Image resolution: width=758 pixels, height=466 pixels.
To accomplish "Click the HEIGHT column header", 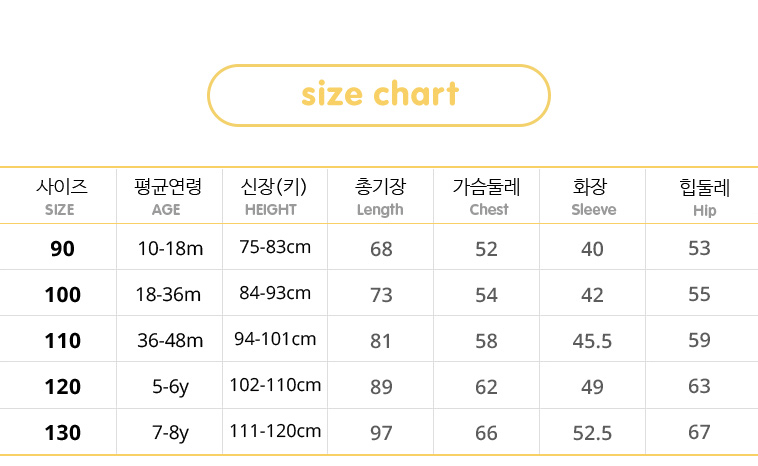I will (273, 197).
